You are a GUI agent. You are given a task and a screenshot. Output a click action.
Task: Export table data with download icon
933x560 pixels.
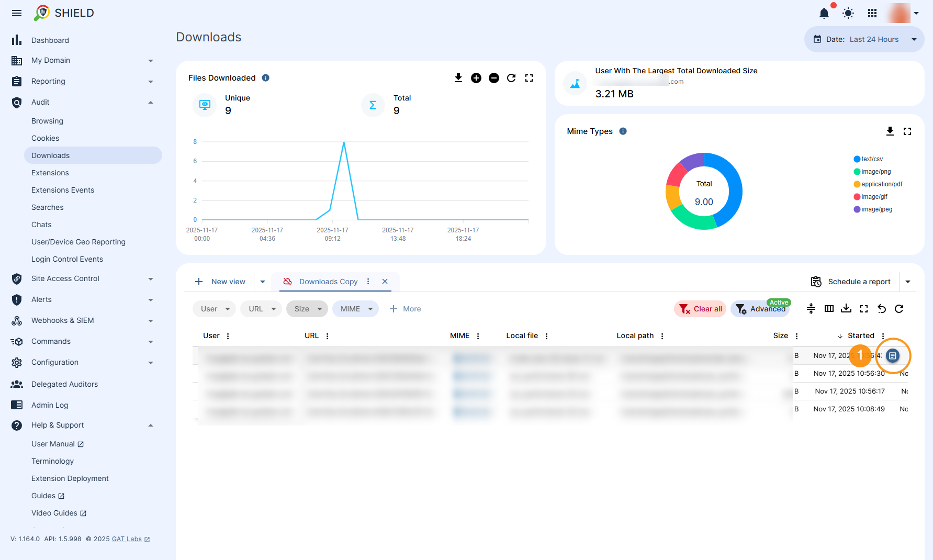pyautogui.click(x=846, y=309)
